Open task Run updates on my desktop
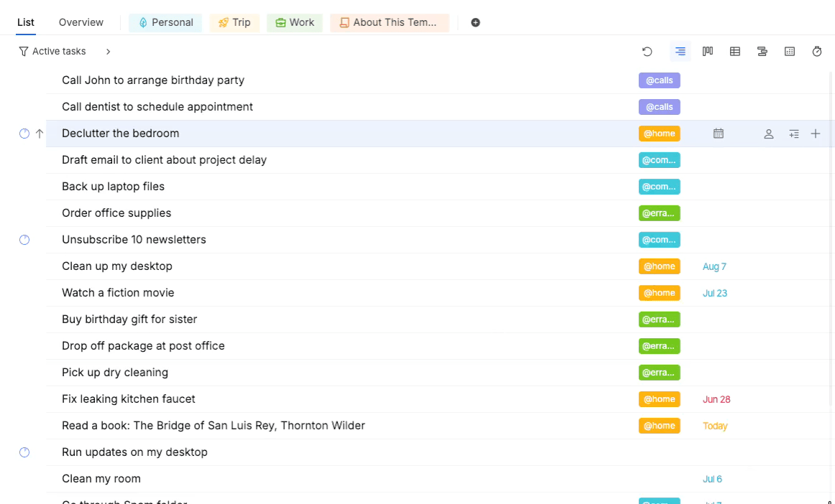 [x=134, y=452]
